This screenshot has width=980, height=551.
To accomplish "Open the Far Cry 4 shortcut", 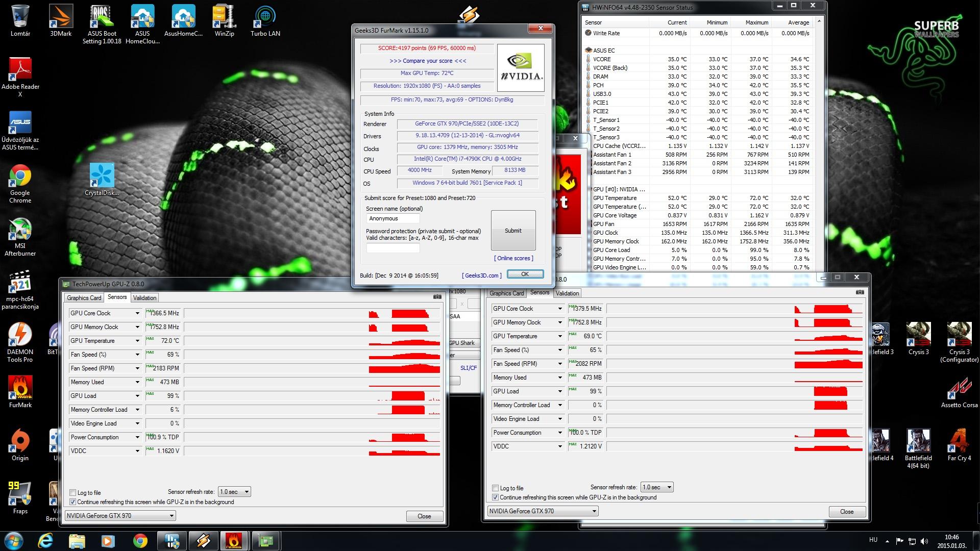I will click(959, 445).
